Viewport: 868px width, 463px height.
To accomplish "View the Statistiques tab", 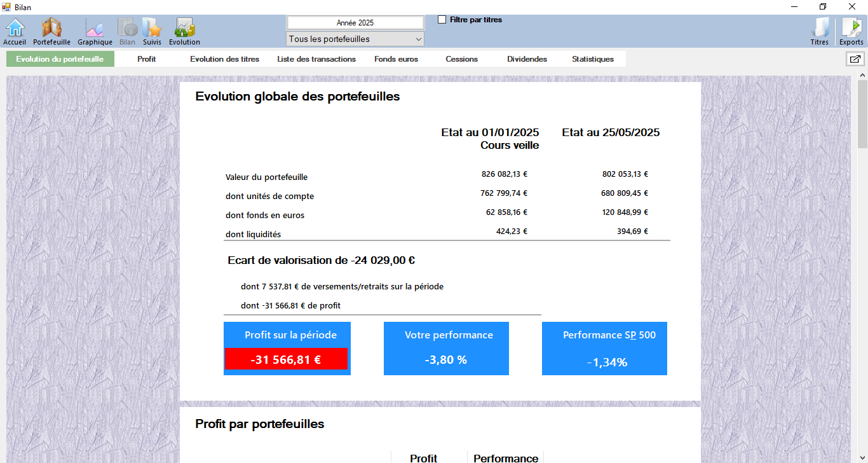I will 592,59.
